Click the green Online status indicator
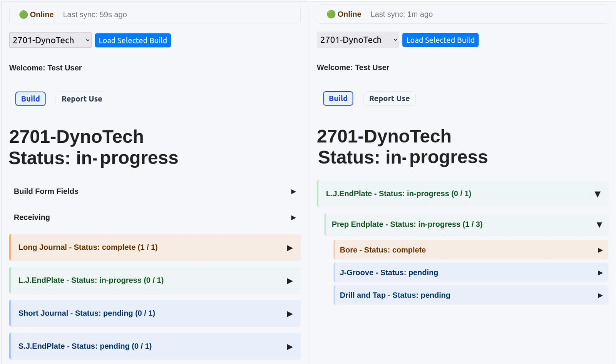This screenshot has height=364, width=616. [x=23, y=14]
